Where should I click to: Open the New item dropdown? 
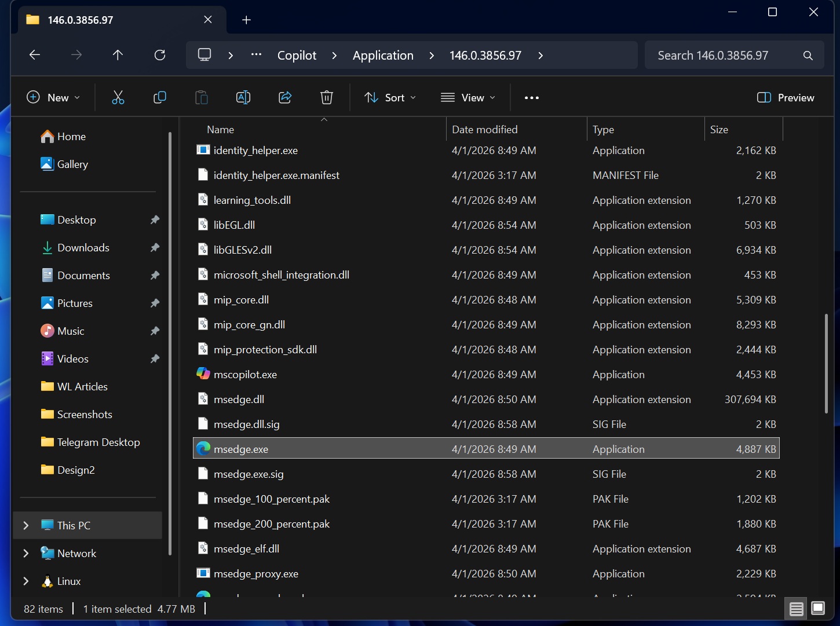tap(53, 97)
